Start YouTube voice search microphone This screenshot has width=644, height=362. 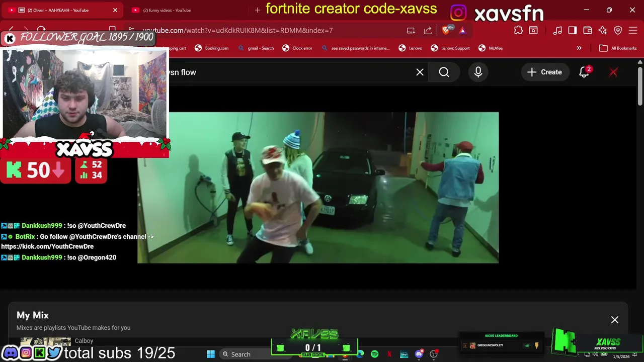click(x=478, y=72)
